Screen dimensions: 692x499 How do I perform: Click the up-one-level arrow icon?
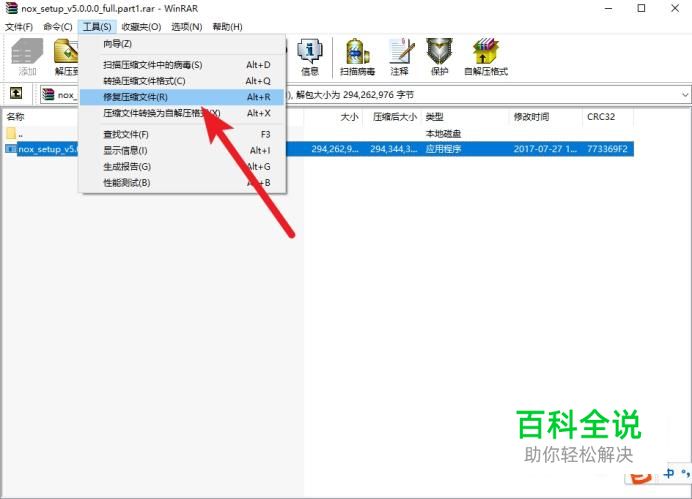coord(16,93)
